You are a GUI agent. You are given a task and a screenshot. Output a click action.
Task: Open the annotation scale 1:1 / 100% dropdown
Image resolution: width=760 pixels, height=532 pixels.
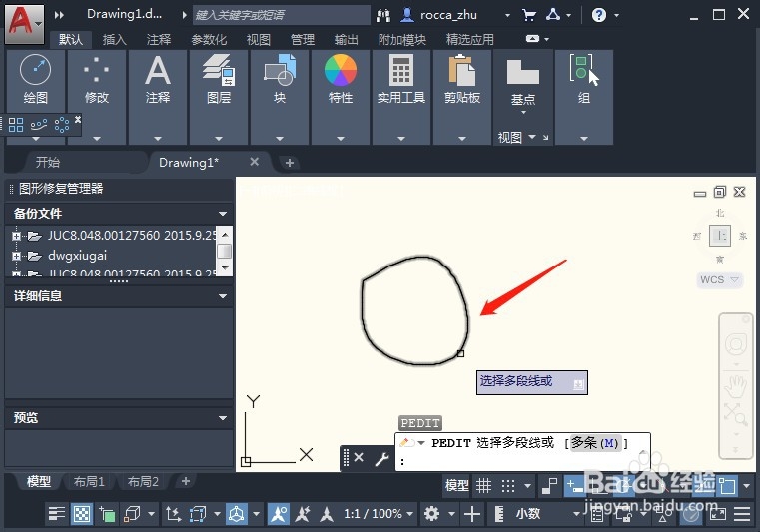click(x=379, y=514)
